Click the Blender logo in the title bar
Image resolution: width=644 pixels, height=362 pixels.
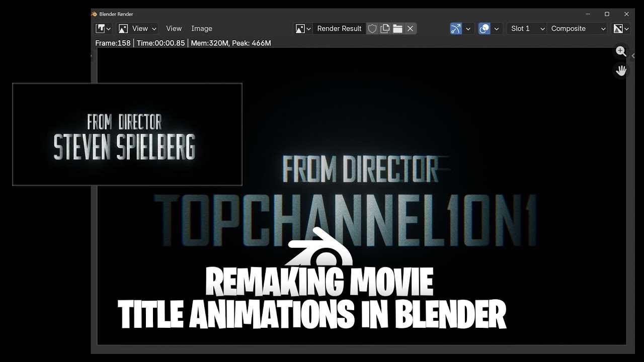coord(95,14)
